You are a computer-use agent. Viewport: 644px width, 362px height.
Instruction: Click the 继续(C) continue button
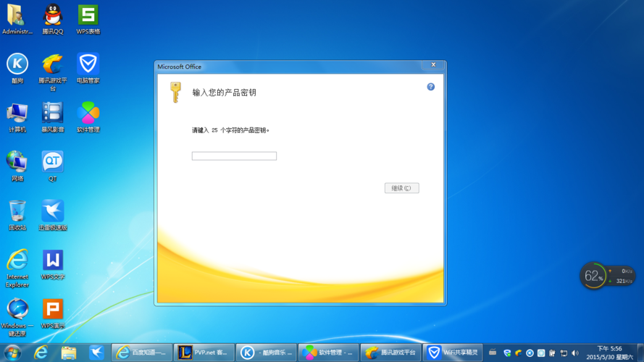pos(401,188)
